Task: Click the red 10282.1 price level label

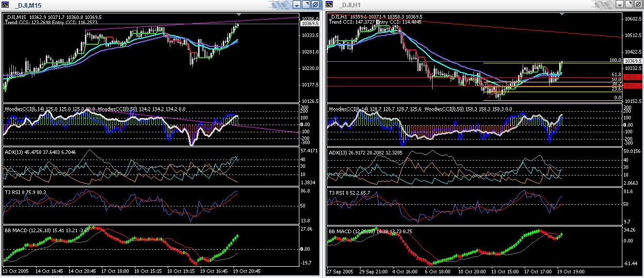Action: (633, 77)
